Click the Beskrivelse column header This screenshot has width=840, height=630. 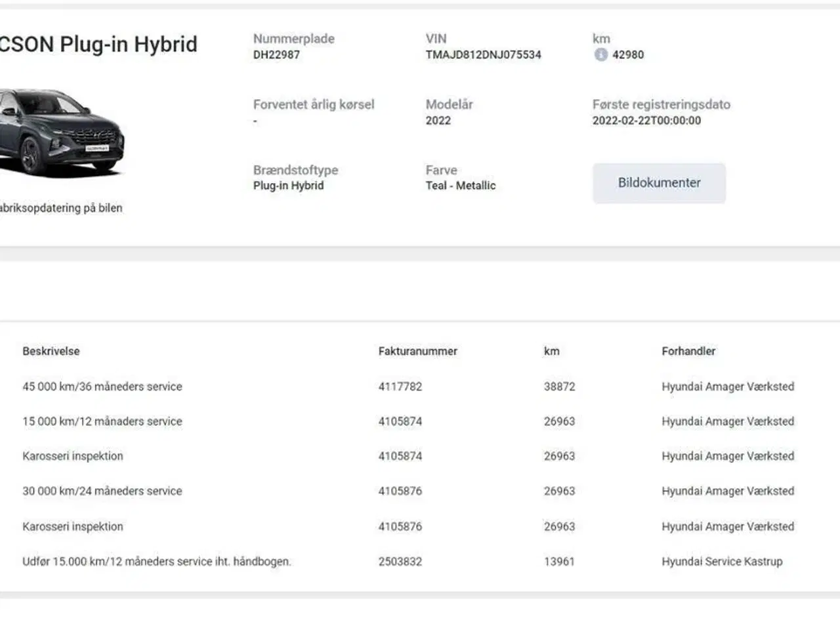51,351
